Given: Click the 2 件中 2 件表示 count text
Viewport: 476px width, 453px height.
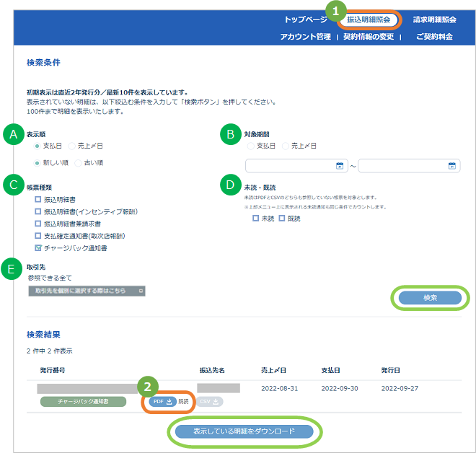Looking at the screenshot, I should [50, 351].
